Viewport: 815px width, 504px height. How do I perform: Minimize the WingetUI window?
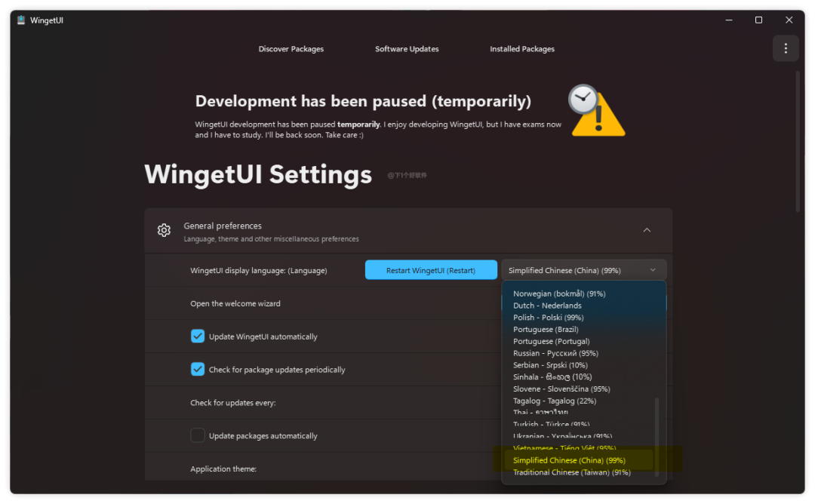pos(729,20)
